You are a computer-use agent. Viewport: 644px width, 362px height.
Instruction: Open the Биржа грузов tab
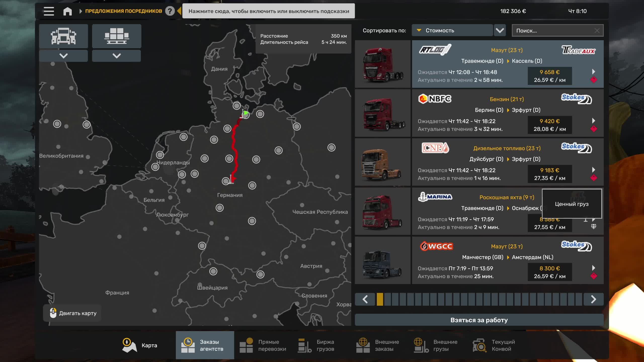[x=316, y=345]
